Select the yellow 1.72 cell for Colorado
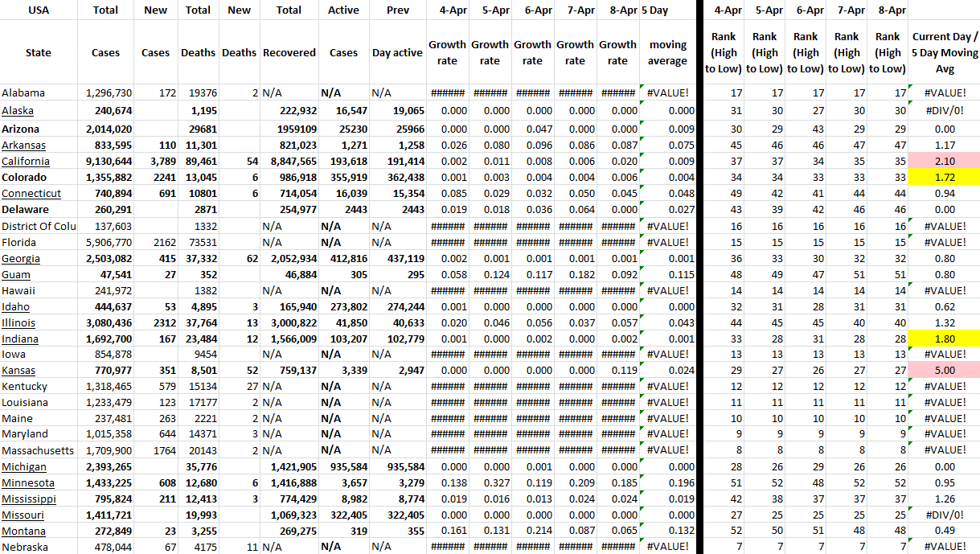 (x=945, y=178)
